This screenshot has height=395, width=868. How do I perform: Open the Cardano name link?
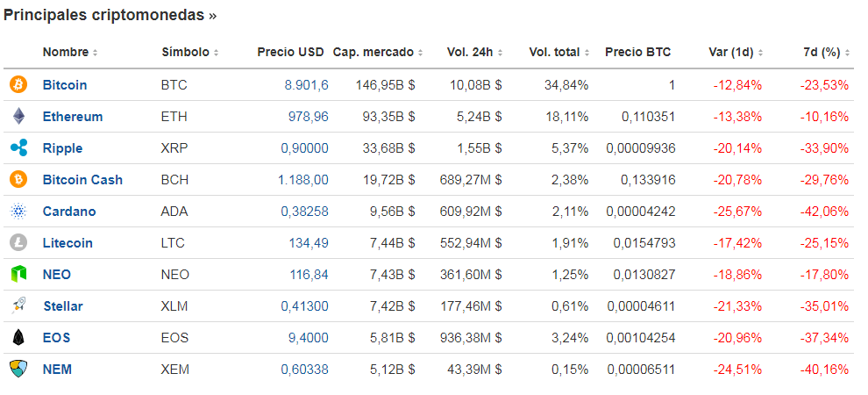click(69, 212)
